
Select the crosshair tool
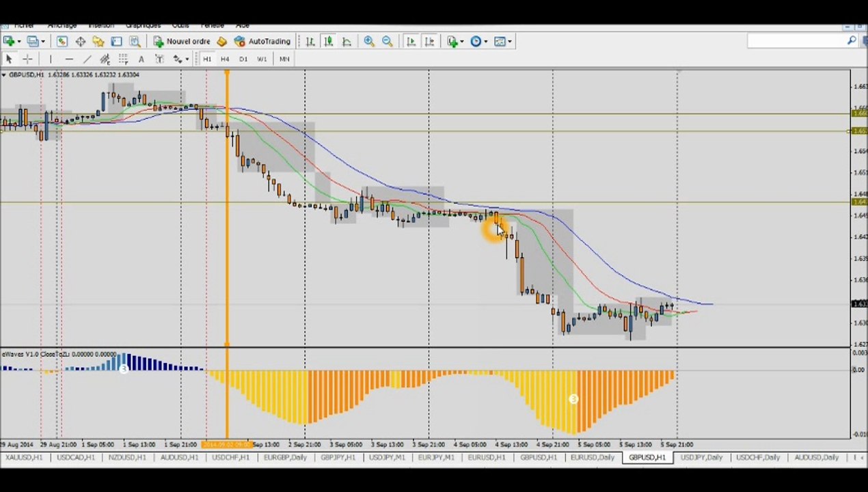27,59
